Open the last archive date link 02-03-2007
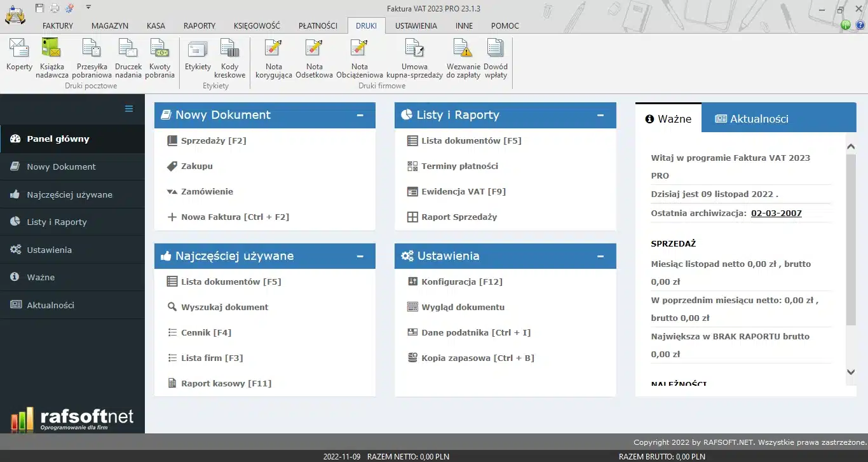The image size is (868, 462). coord(776,213)
